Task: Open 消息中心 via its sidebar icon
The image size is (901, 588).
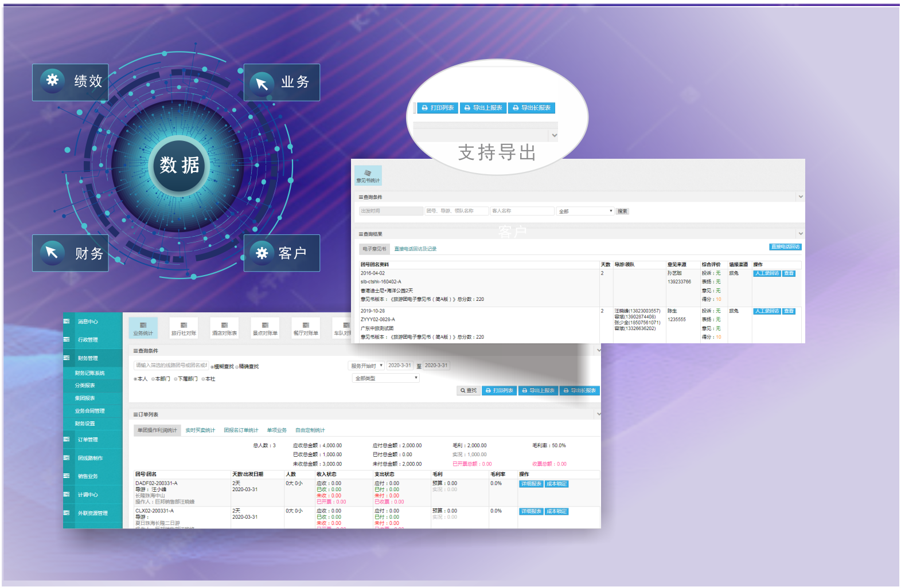Action: click(x=67, y=322)
